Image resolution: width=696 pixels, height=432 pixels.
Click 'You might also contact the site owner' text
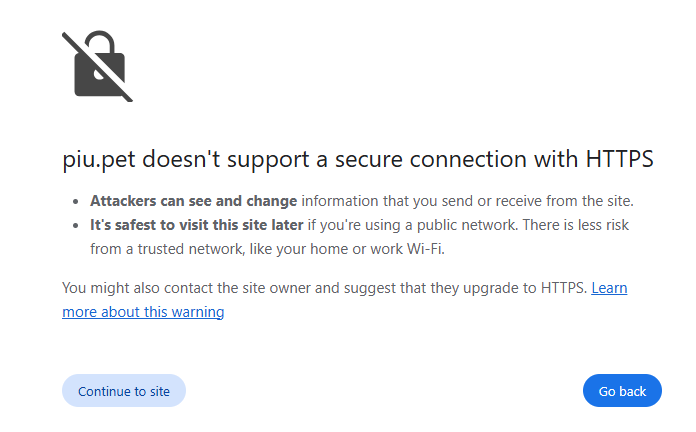pyautogui.click(x=186, y=288)
